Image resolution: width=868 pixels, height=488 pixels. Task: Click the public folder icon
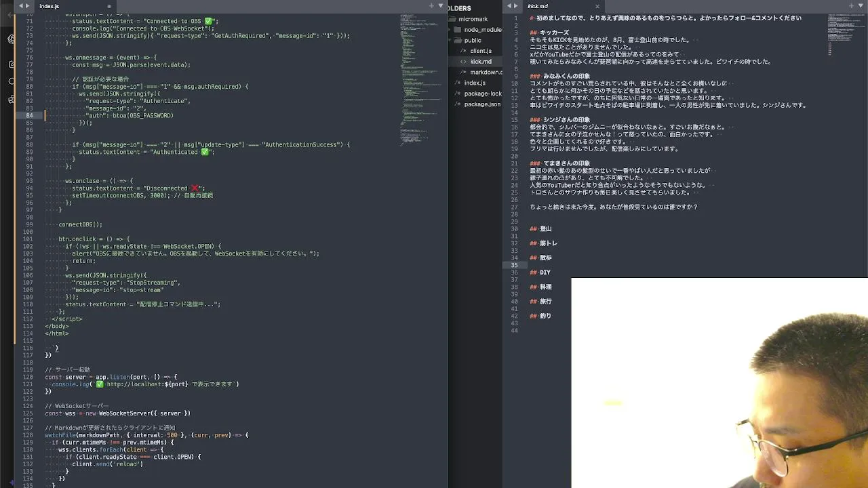(x=458, y=40)
